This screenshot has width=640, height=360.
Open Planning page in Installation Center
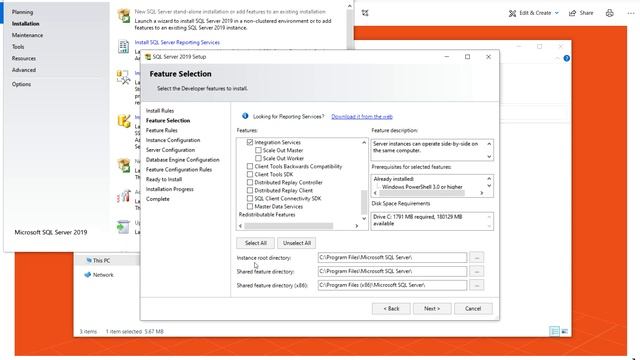[22, 12]
